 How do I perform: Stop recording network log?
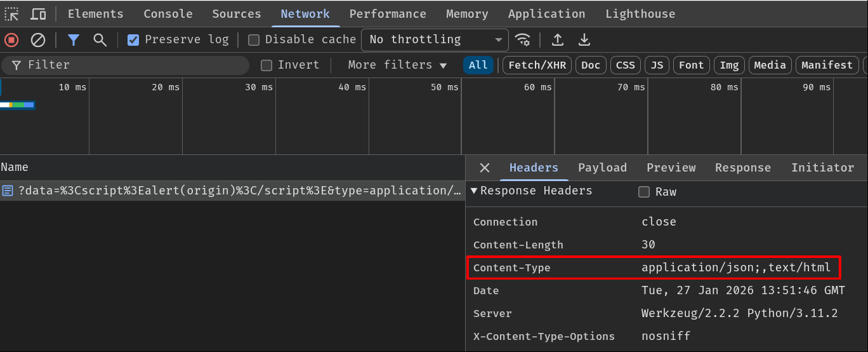point(11,40)
